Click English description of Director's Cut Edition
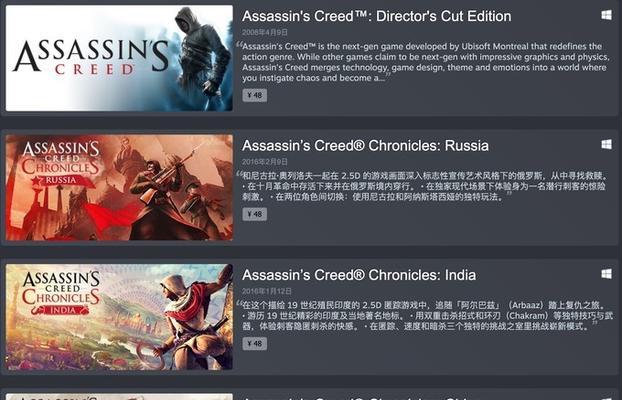This screenshot has width=622, height=400. coord(424,62)
